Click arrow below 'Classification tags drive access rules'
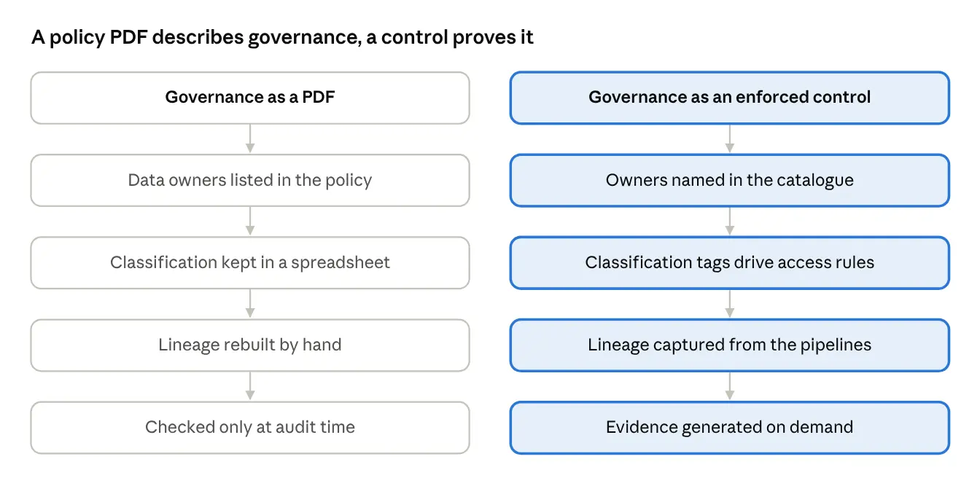The width and height of the screenshot is (980, 494). coord(730,303)
